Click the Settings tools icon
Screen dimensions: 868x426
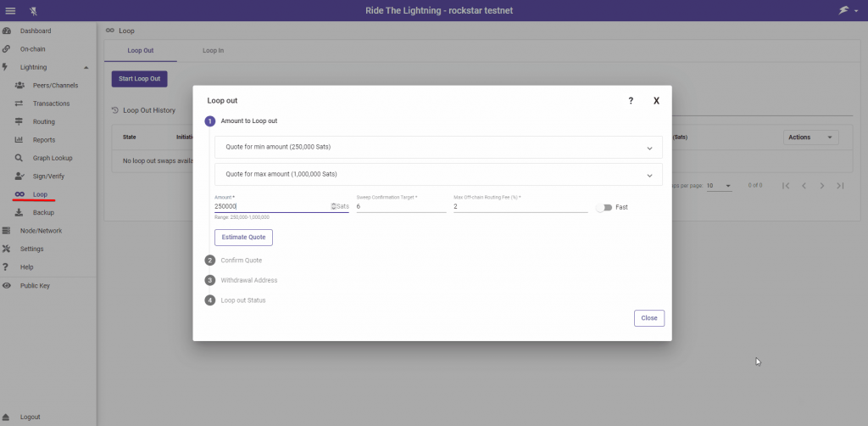click(7, 249)
